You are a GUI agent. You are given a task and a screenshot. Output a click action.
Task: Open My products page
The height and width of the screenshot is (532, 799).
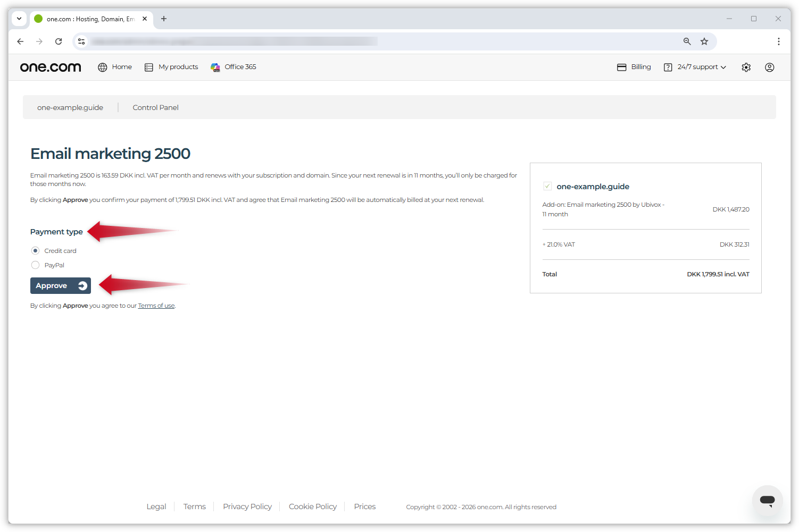tap(171, 67)
